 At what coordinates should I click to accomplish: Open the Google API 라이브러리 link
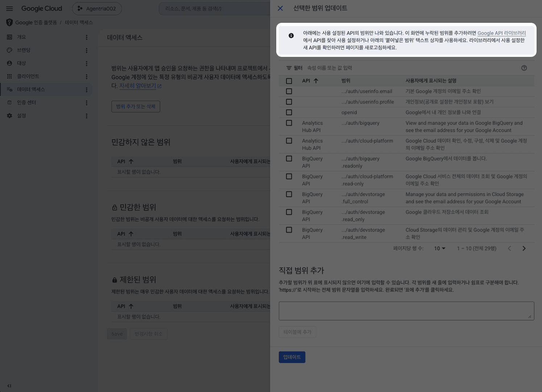coord(501,33)
